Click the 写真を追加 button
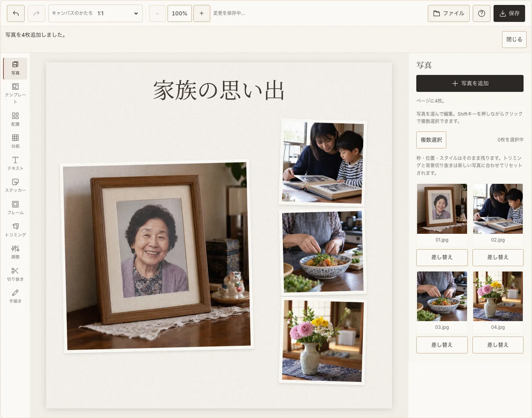Screen dimensions: 532x418 coord(470,83)
